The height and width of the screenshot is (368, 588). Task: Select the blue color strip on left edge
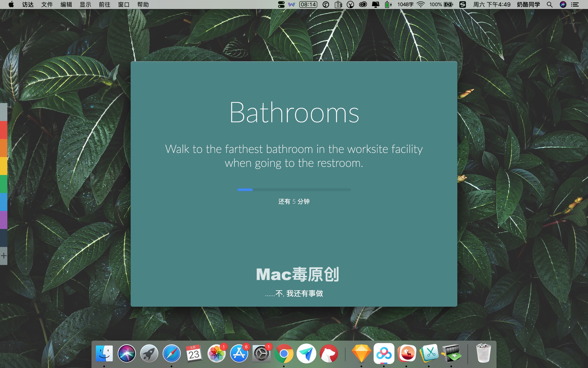pos(3,202)
